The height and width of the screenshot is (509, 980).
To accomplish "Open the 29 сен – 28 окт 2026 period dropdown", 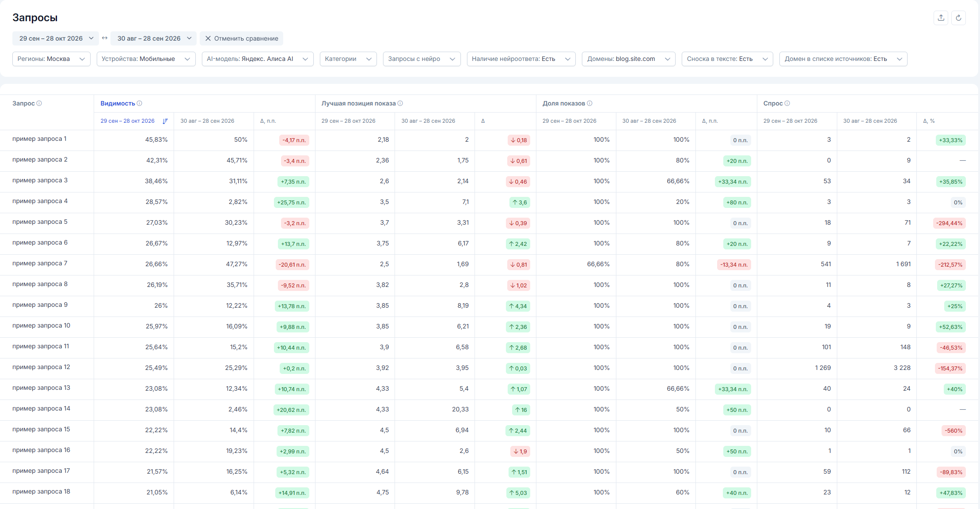I will point(56,38).
